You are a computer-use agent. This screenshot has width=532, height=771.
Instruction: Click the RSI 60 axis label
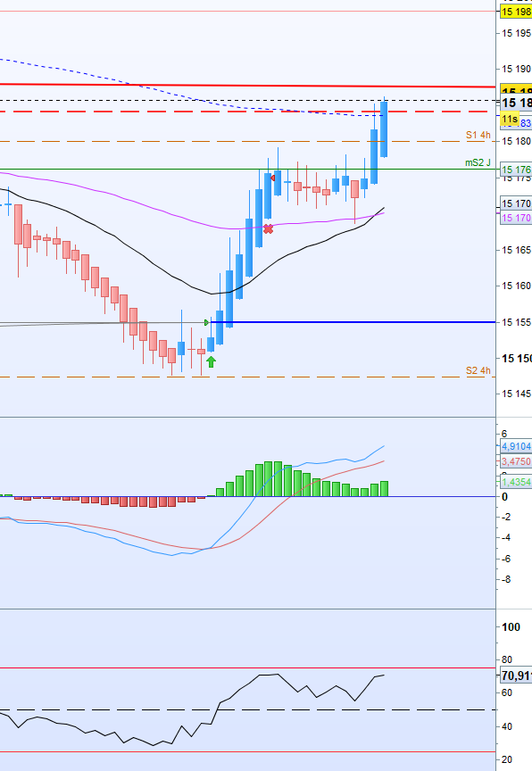coord(507,692)
